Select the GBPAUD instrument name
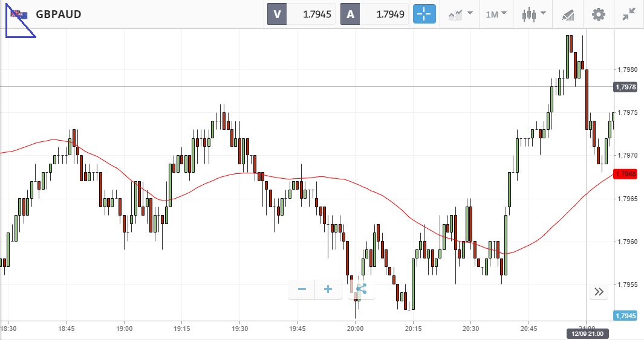The image size is (644, 340). pyautogui.click(x=59, y=14)
